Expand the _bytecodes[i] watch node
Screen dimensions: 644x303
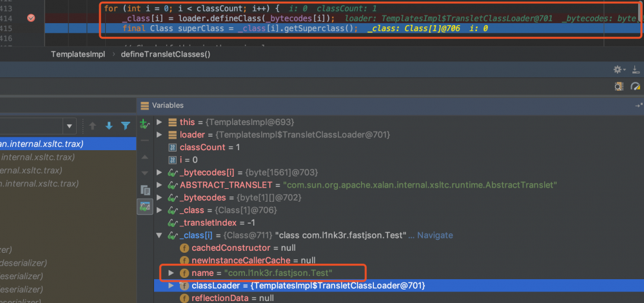(160, 172)
